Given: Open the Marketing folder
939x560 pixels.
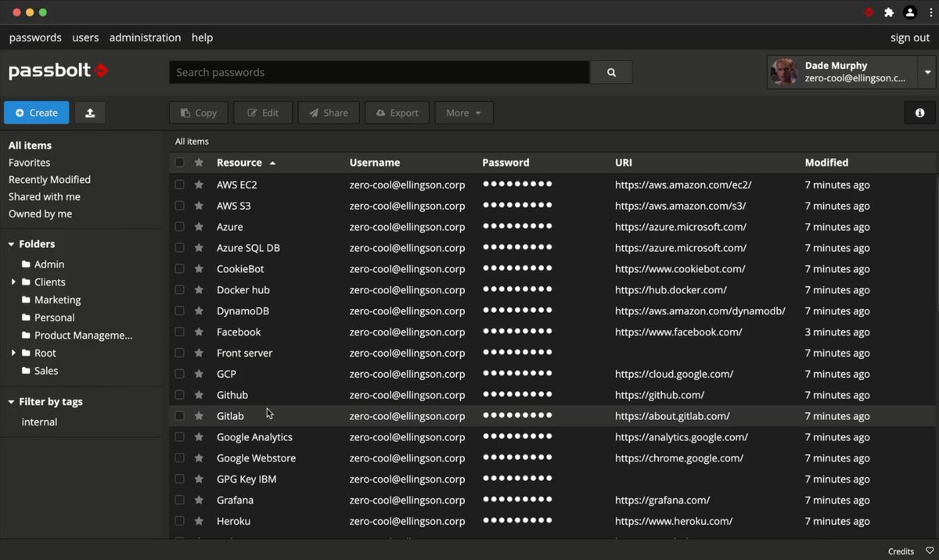Looking at the screenshot, I should [57, 300].
